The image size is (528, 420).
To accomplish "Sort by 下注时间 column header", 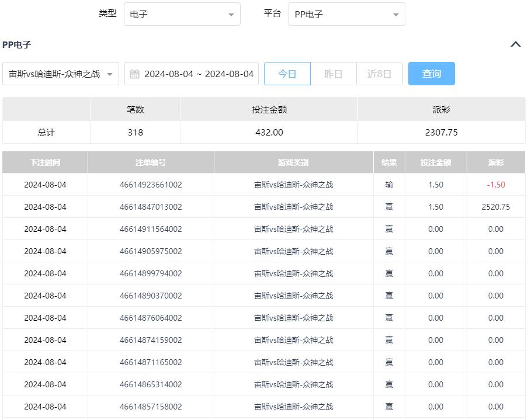I will pyautogui.click(x=45, y=162).
